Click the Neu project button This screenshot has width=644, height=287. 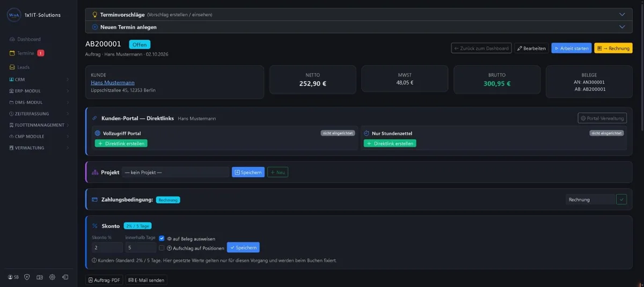[278, 172]
